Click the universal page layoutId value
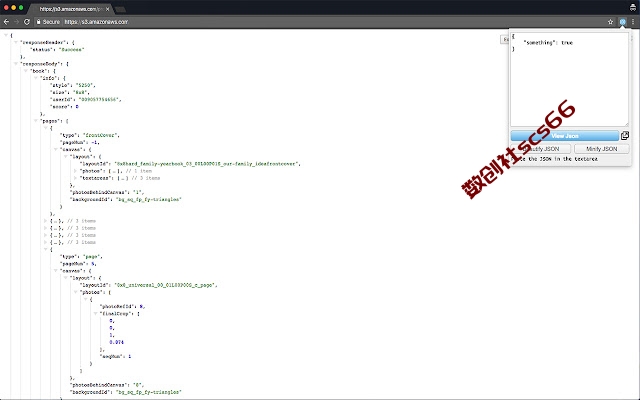 point(166,285)
